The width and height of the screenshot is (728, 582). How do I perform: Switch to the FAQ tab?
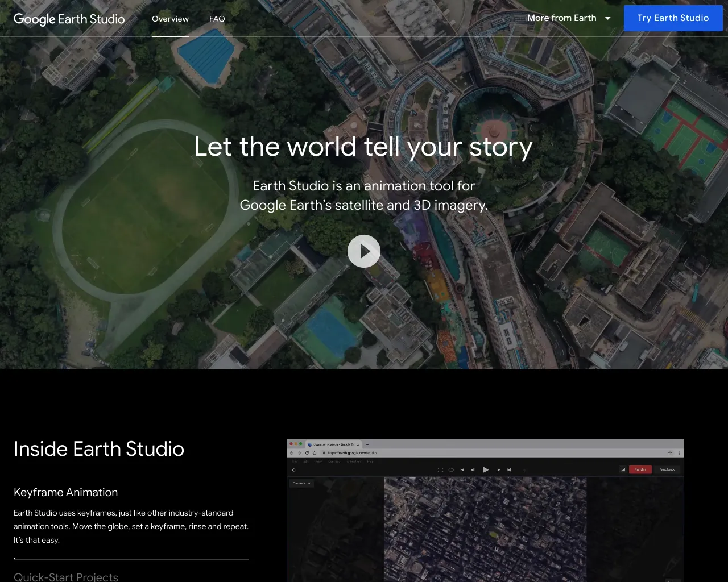click(x=217, y=19)
